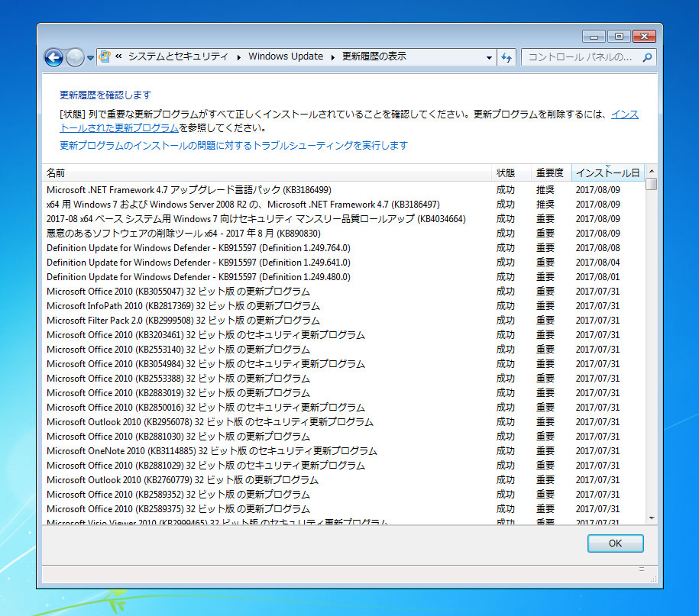
Task: Expand the hidden breadcrumb chevron in address bar
Action: click(x=119, y=57)
